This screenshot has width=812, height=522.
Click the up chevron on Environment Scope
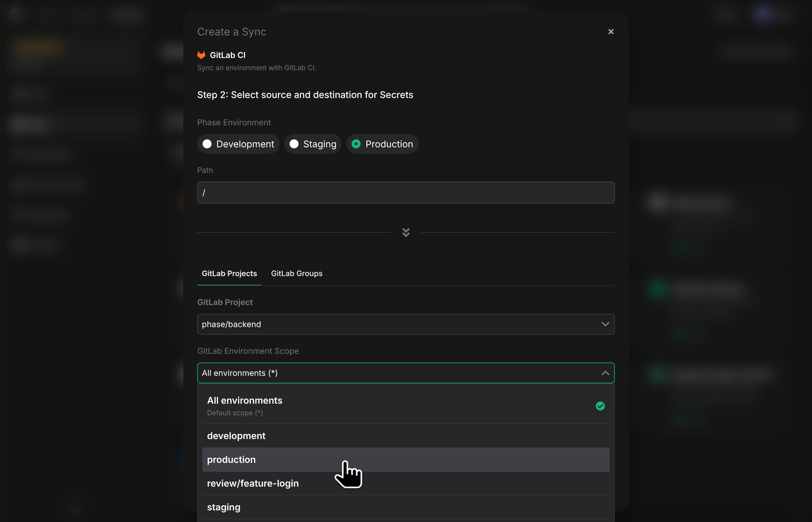coord(605,373)
